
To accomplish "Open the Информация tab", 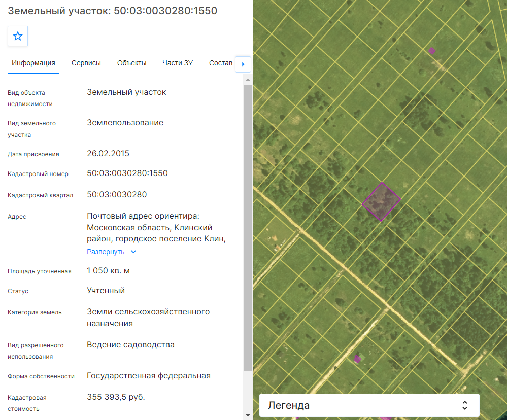I will pos(33,63).
